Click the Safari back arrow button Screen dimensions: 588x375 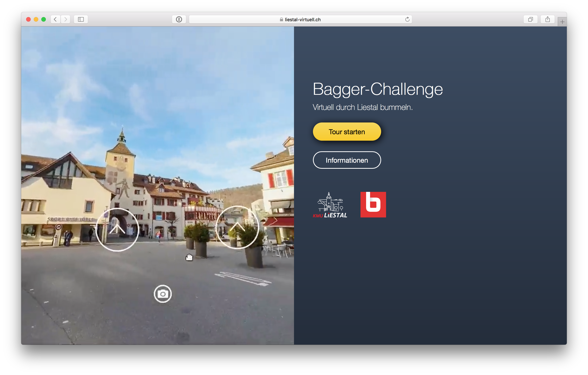coord(56,19)
